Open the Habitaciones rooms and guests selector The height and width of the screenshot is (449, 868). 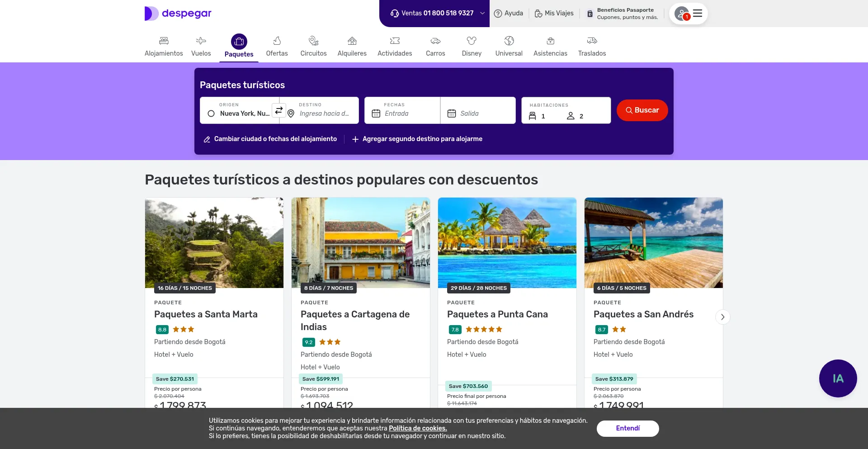pos(566,111)
